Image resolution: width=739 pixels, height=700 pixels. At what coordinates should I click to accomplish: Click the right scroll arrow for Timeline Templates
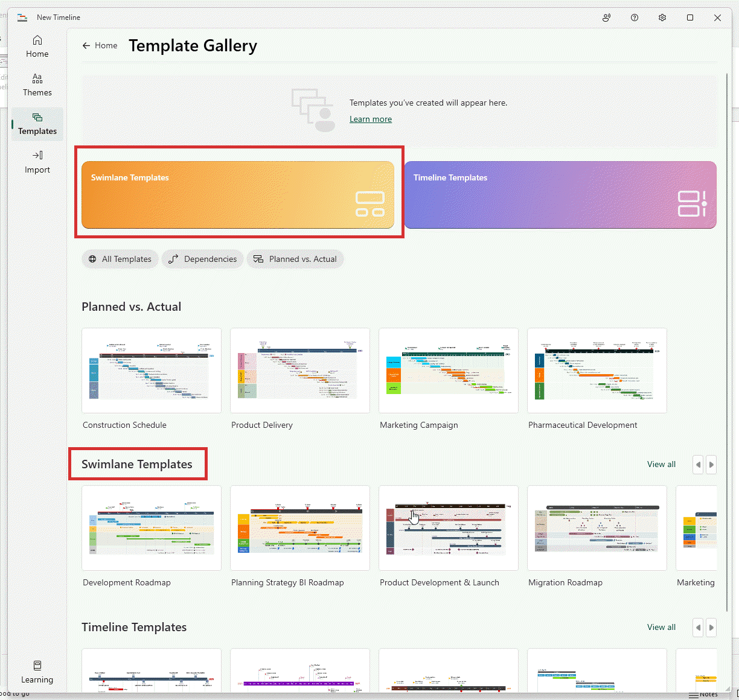click(711, 627)
